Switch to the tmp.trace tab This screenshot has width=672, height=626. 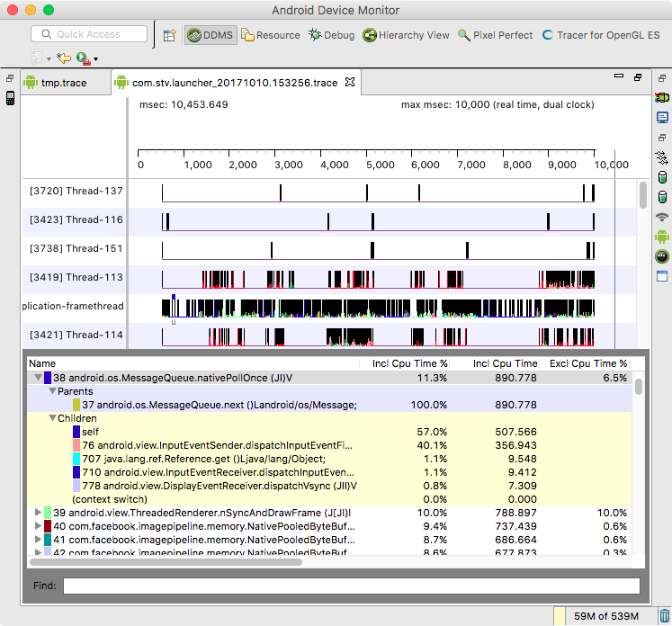tap(63, 83)
